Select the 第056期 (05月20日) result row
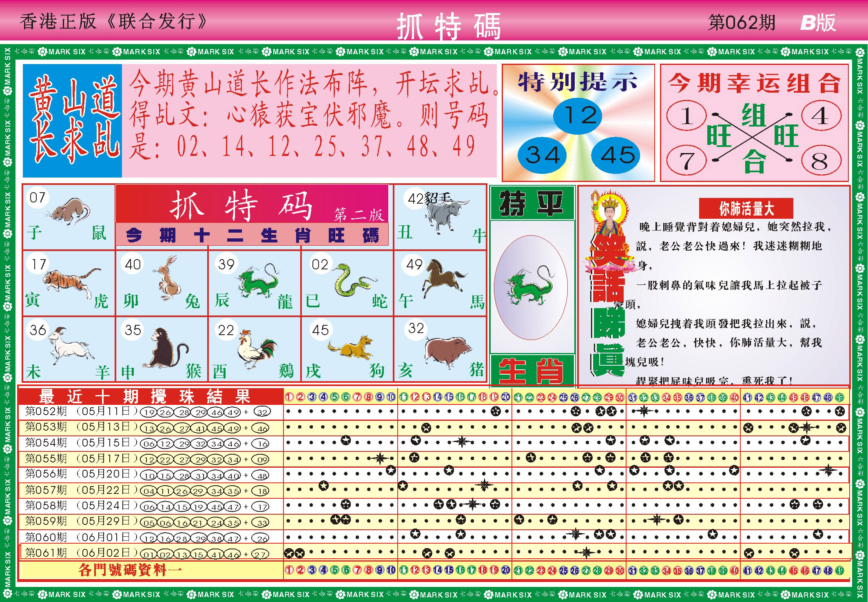This screenshot has width=868, height=602. (434, 474)
